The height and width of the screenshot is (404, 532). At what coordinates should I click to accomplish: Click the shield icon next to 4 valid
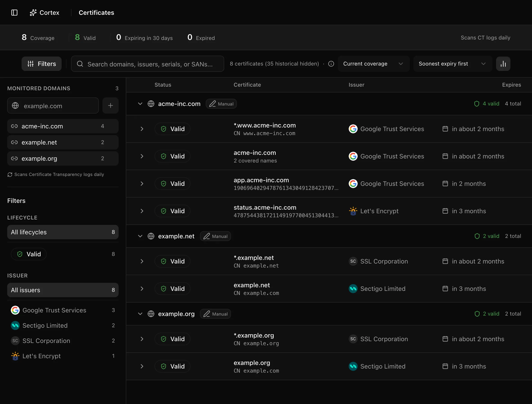(477, 104)
